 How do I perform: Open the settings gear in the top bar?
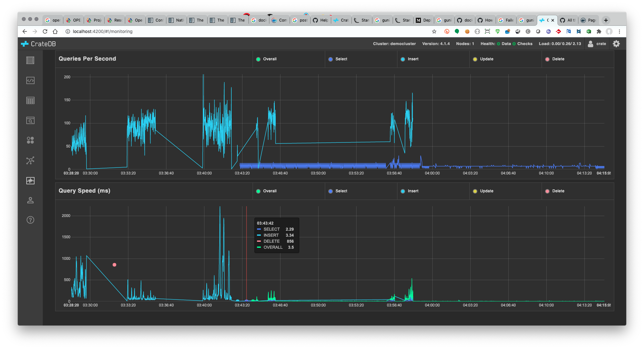click(616, 43)
